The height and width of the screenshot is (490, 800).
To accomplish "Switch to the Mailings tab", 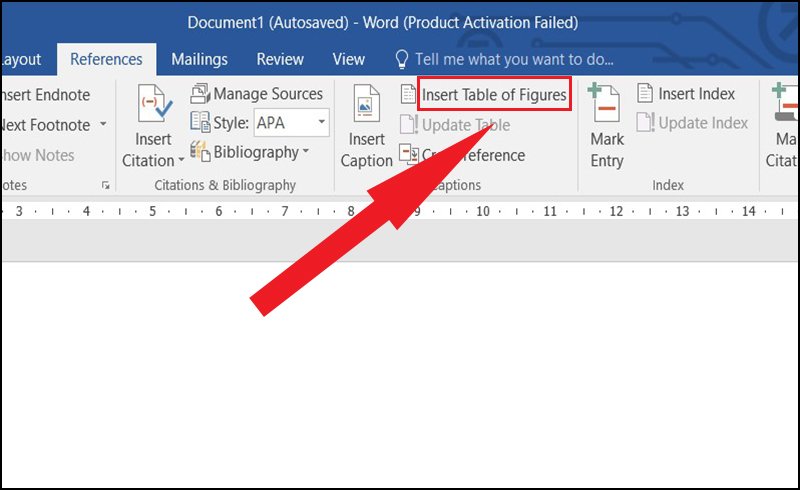I will click(x=199, y=59).
